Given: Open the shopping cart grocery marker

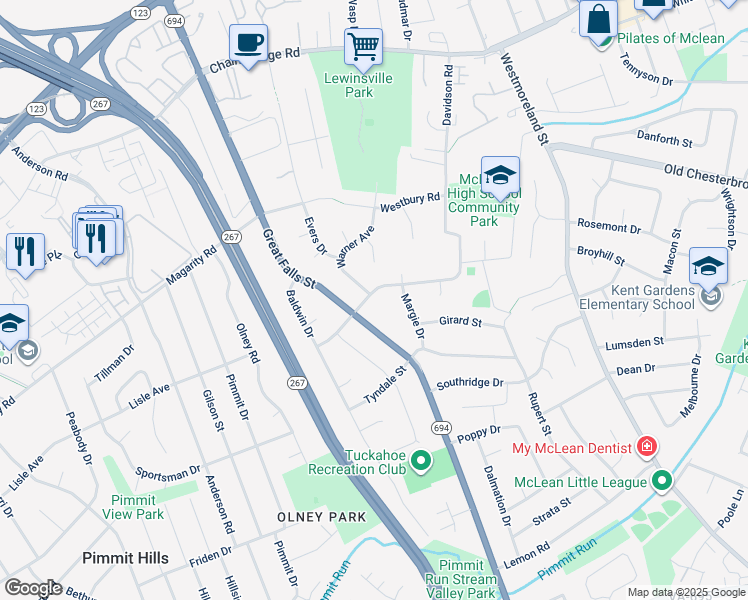Looking at the screenshot, I should click(364, 49).
